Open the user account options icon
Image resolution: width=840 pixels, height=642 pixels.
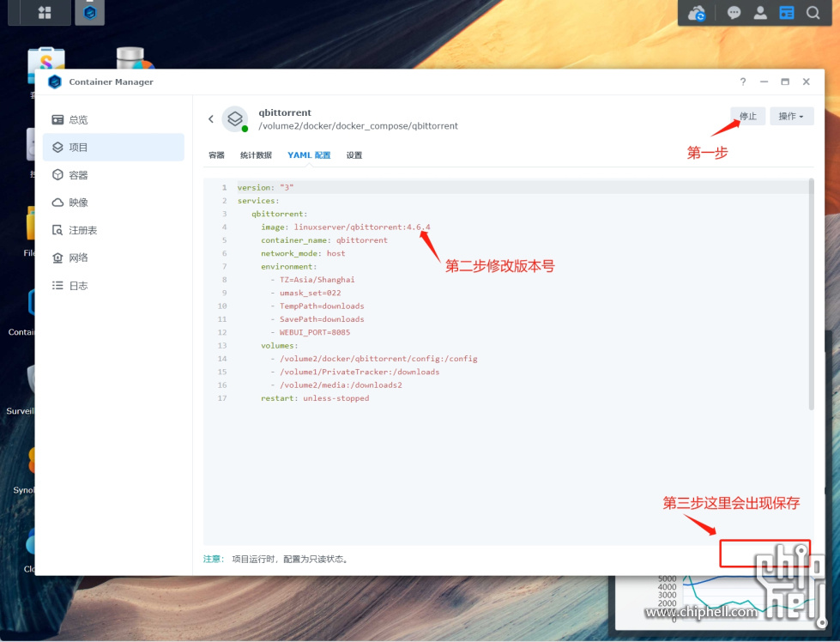760,12
